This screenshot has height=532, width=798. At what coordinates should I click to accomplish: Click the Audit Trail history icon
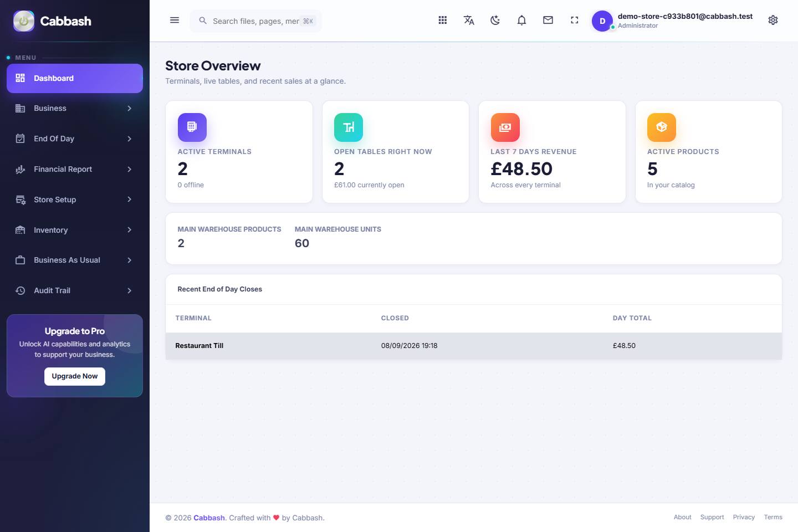pyautogui.click(x=21, y=290)
